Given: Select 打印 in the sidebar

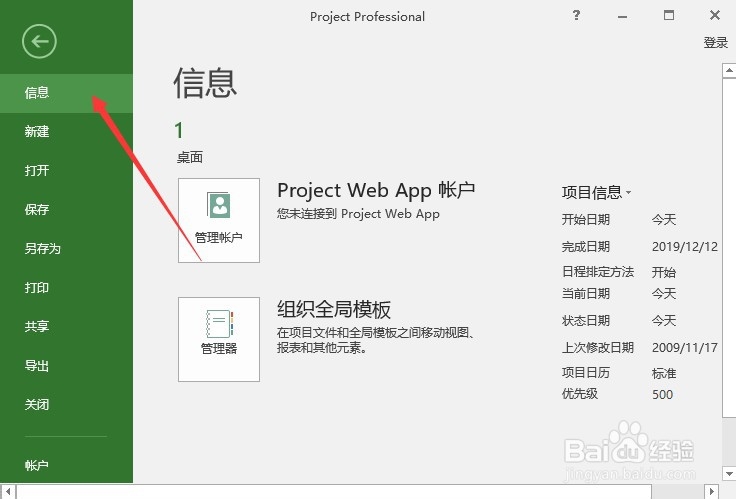Looking at the screenshot, I should pos(66,287).
